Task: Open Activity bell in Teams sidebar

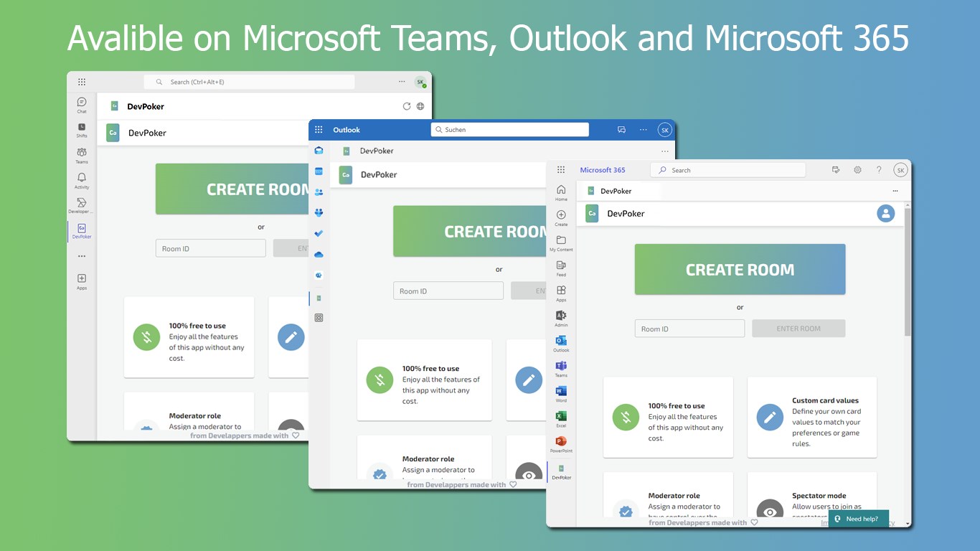Action: click(82, 180)
